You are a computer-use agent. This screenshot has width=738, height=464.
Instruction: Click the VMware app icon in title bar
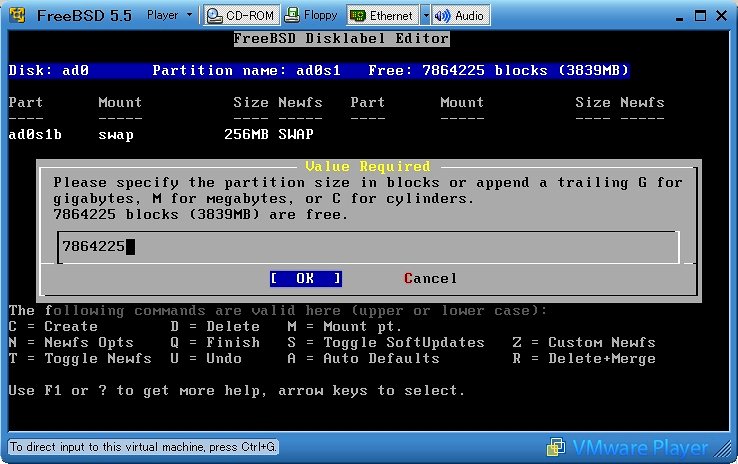tap(16, 15)
